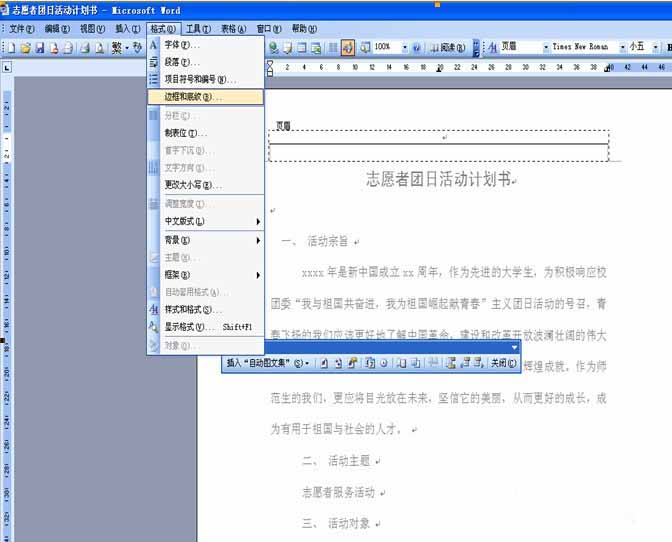Click Format Page Number icon
Screen dimensions: 672x542
(352, 363)
